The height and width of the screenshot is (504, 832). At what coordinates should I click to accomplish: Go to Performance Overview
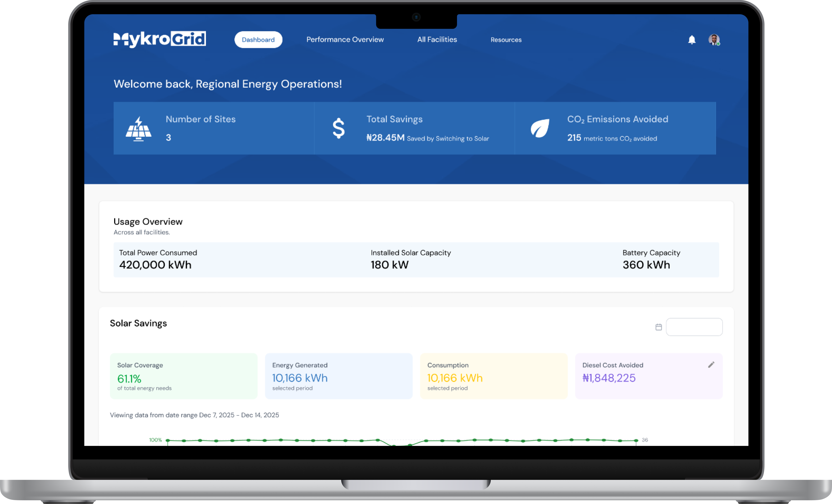pyautogui.click(x=345, y=40)
